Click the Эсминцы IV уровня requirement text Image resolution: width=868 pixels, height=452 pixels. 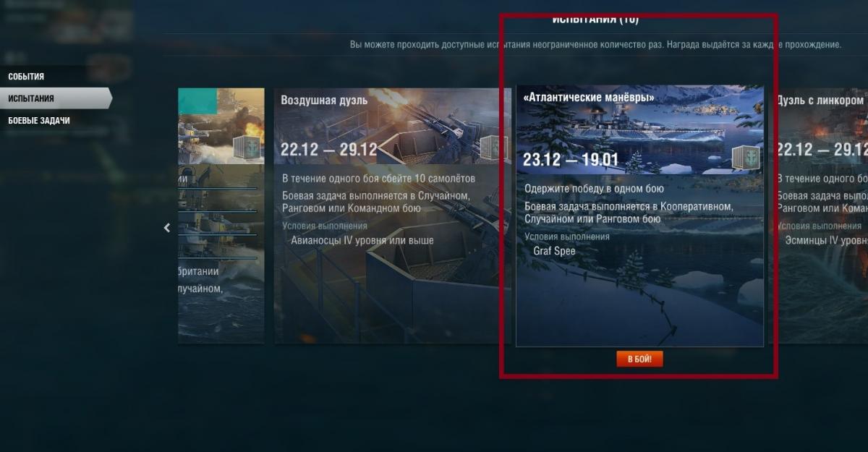coord(827,240)
